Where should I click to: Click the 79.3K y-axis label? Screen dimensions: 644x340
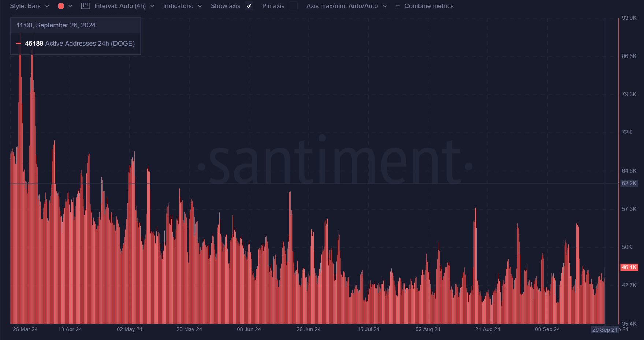click(629, 94)
